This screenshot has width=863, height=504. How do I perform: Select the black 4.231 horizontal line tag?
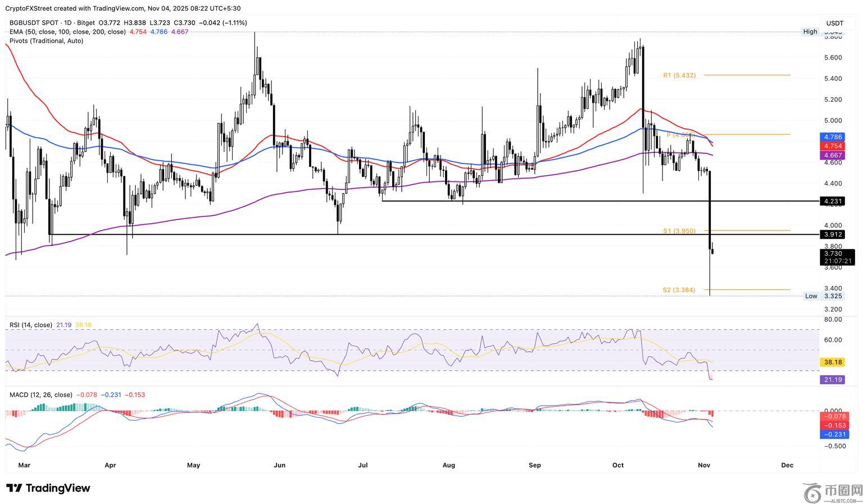832,201
